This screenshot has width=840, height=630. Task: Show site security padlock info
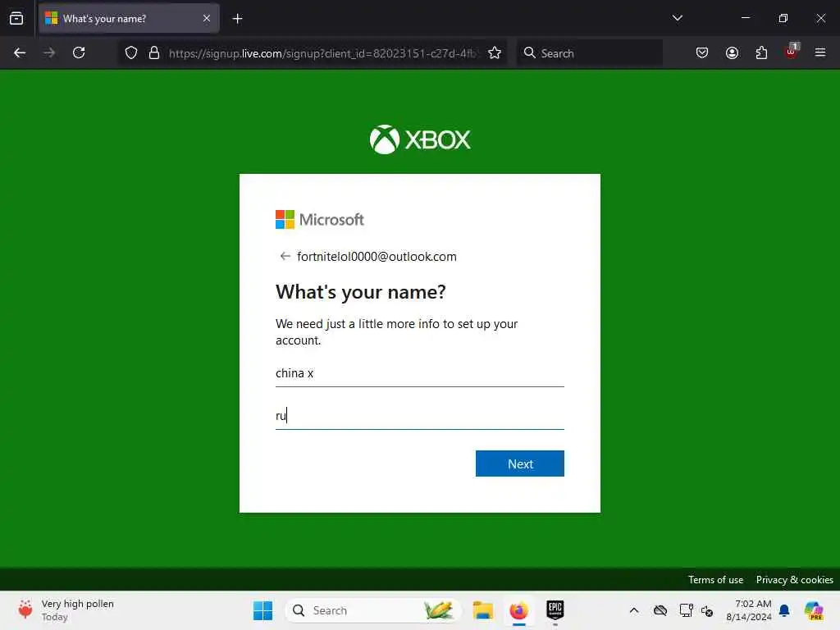pyautogui.click(x=154, y=52)
